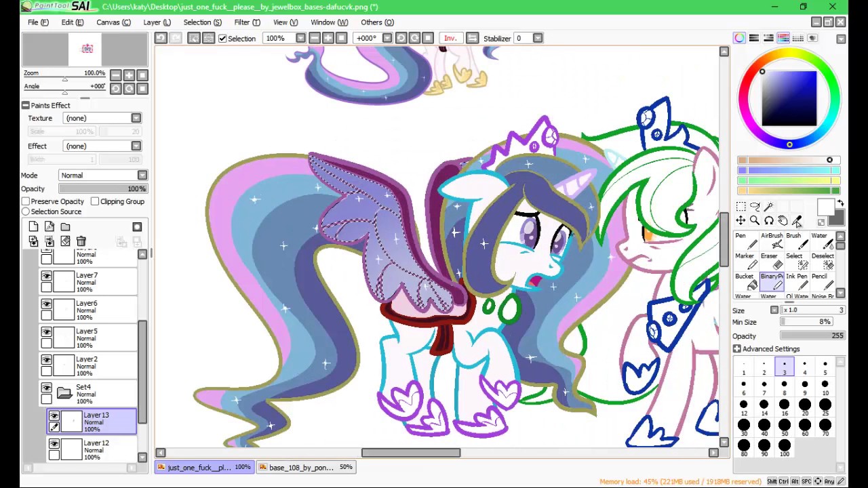The height and width of the screenshot is (488, 868).
Task: Create a new normal layer
Action: [x=33, y=226]
